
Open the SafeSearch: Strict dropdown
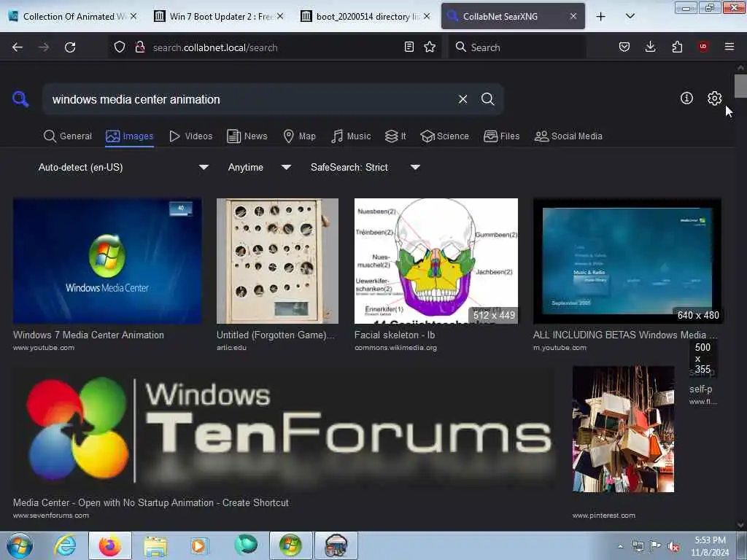pyautogui.click(x=365, y=167)
